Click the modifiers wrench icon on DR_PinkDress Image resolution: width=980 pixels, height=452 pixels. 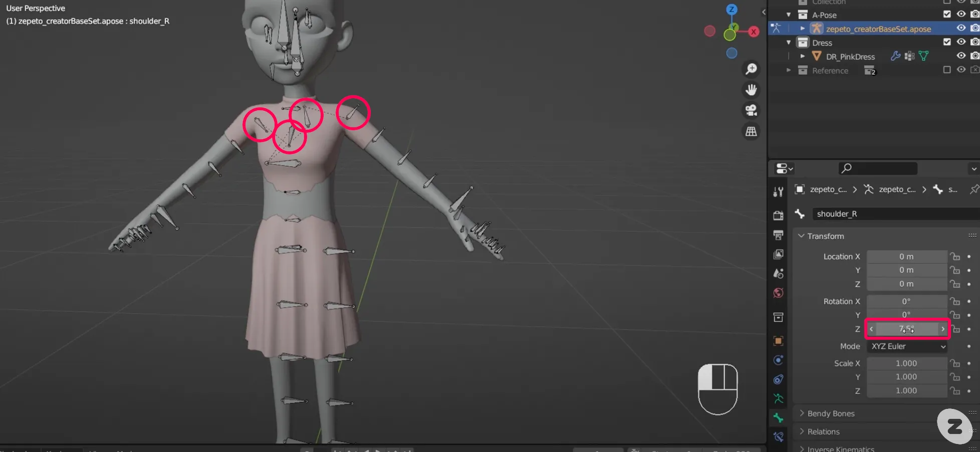pos(895,56)
